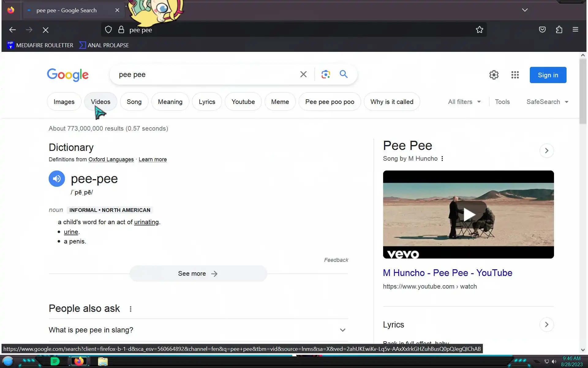Bookmark page with star icon
This screenshot has width=588, height=368.
pyautogui.click(x=479, y=30)
